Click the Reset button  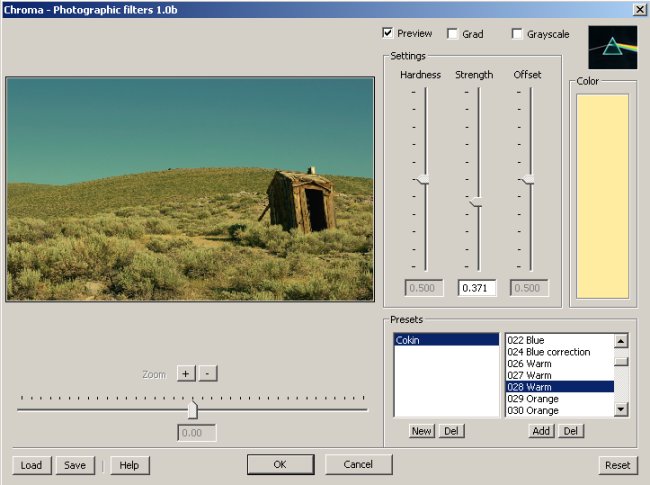(x=618, y=465)
